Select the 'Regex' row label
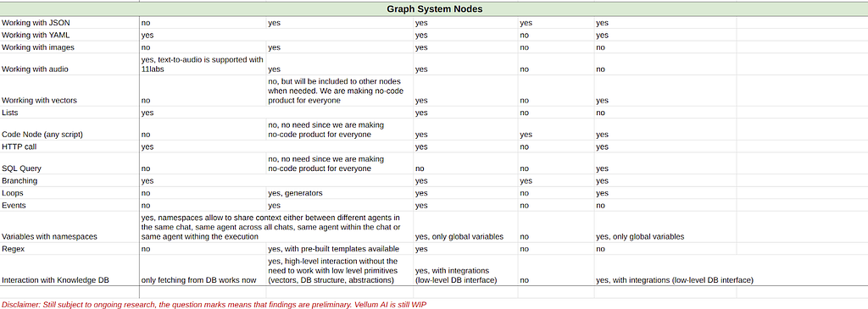The height and width of the screenshot is (309, 868). tap(12, 249)
